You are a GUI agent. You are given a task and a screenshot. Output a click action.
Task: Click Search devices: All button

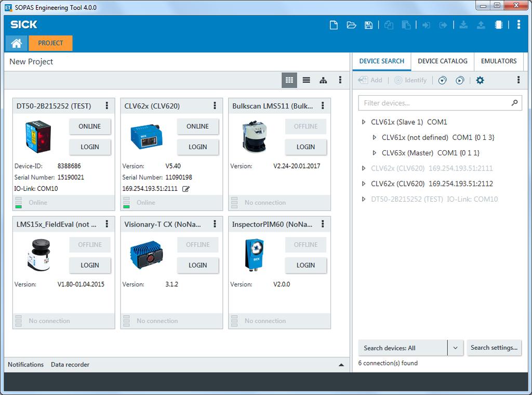click(403, 348)
